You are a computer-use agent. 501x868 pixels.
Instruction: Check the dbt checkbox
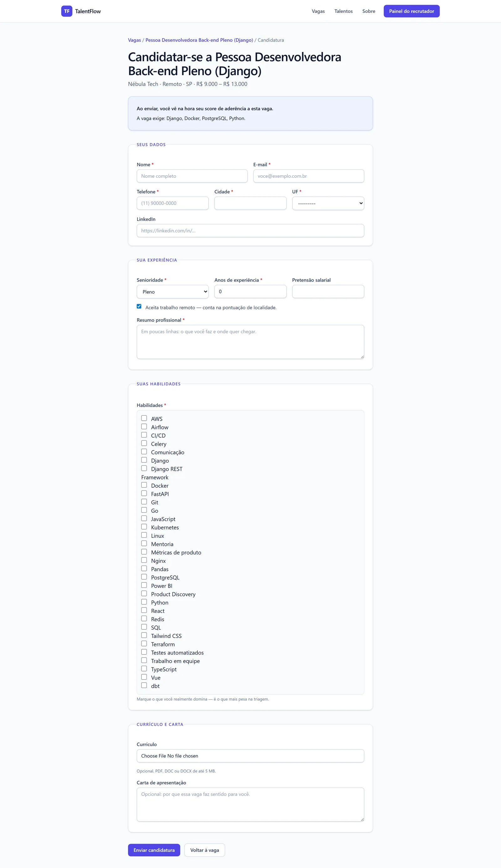pos(144,686)
